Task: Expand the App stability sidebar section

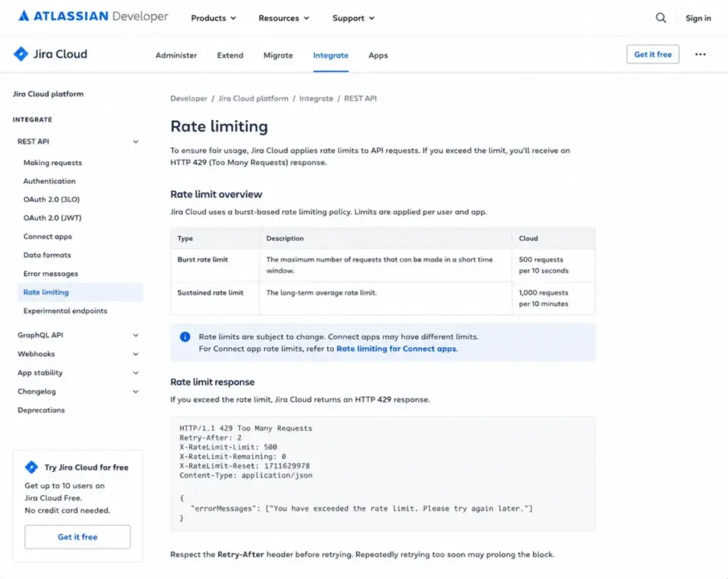Action: pyautogui.click(x=78, y=373)
